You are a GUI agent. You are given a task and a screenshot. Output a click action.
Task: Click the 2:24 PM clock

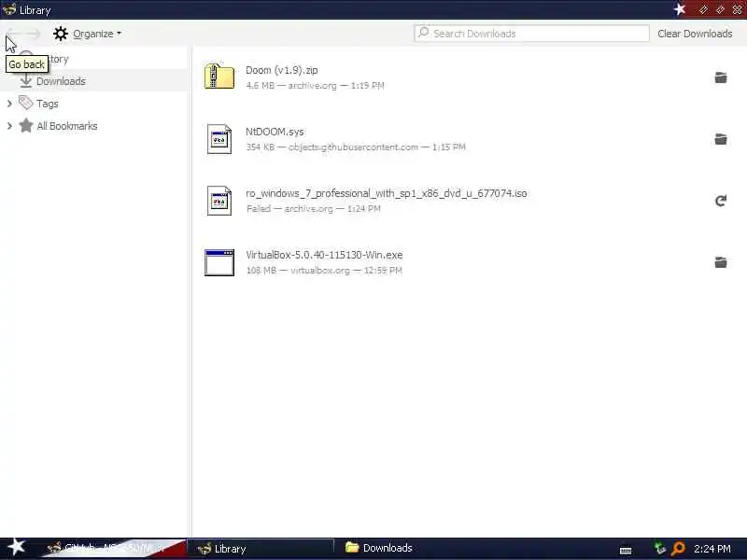712,549
